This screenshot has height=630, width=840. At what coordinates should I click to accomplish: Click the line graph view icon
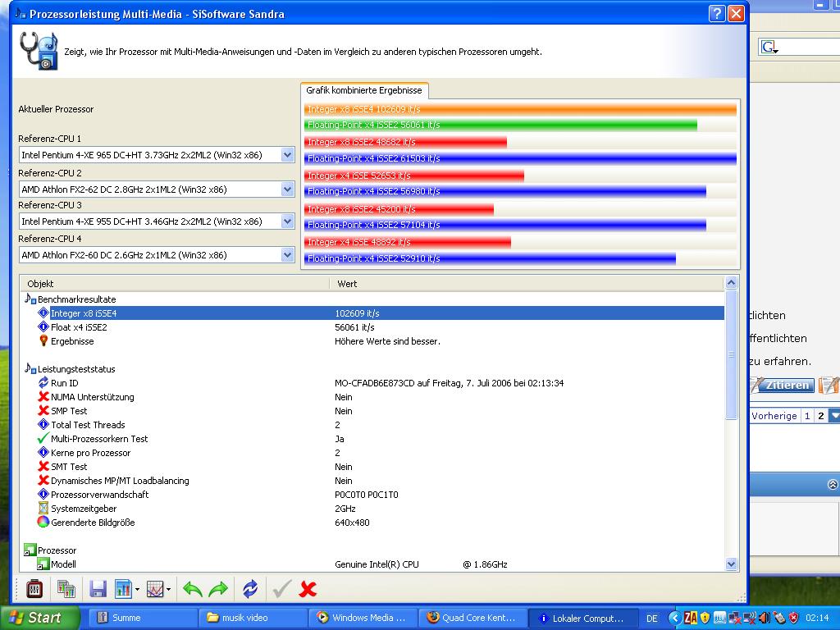coord(155,589)
